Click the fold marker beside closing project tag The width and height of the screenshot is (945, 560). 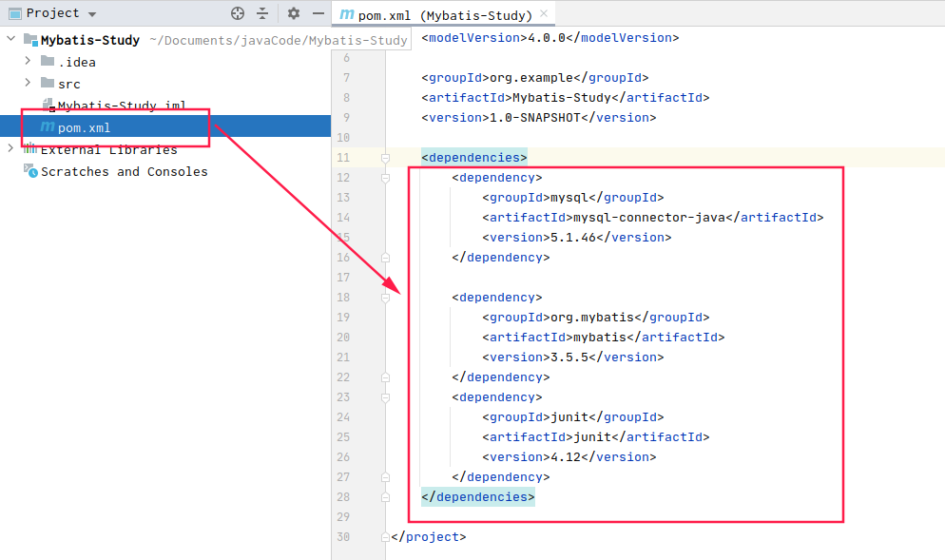coord(385,537)
